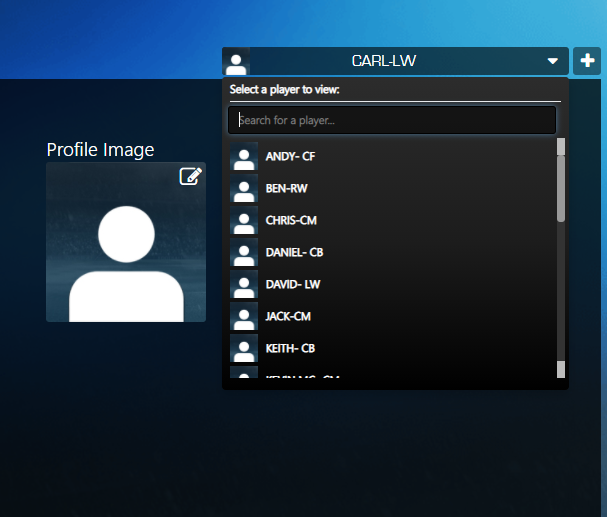Select BEN-RW from player list
The height and width of the screenshot is (517, 607).
pos(393,188)
